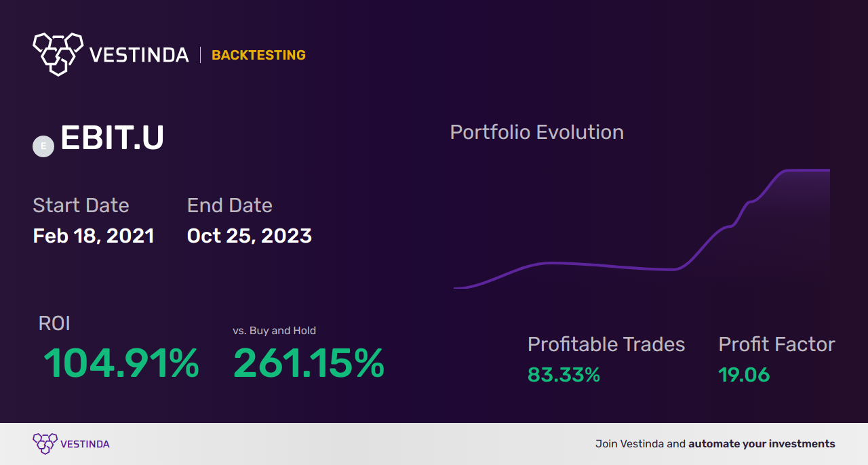This screenshot has height=465, width=868.
Task: Click the VESTINDA wordmark in the header
Action: click(x=139, y=55)
